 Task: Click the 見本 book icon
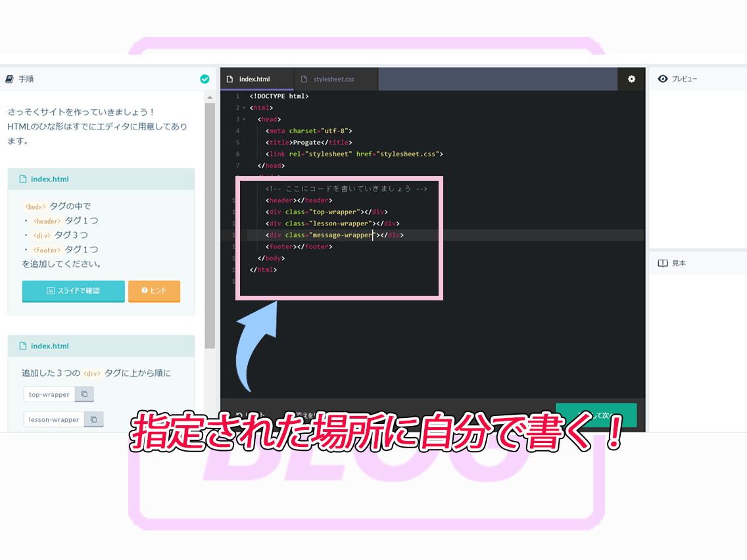pyautogui.click(x=663, y=264)
